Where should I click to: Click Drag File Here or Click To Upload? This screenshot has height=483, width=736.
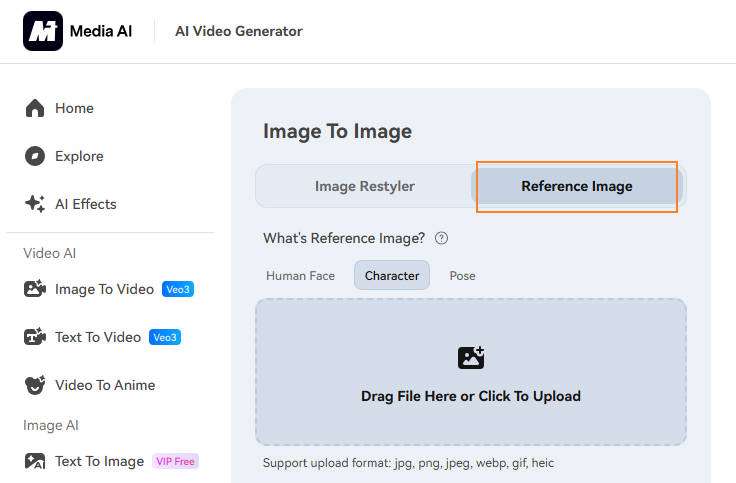pos(470,396)
